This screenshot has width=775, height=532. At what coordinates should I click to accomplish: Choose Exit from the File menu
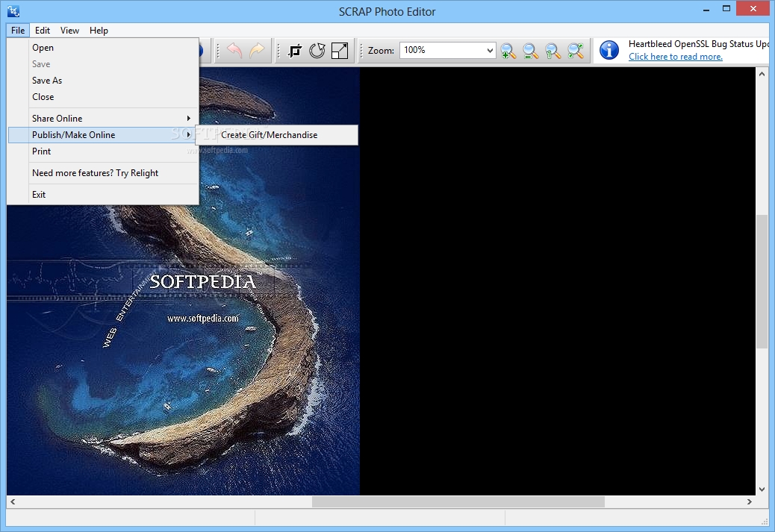click(103, 195)
